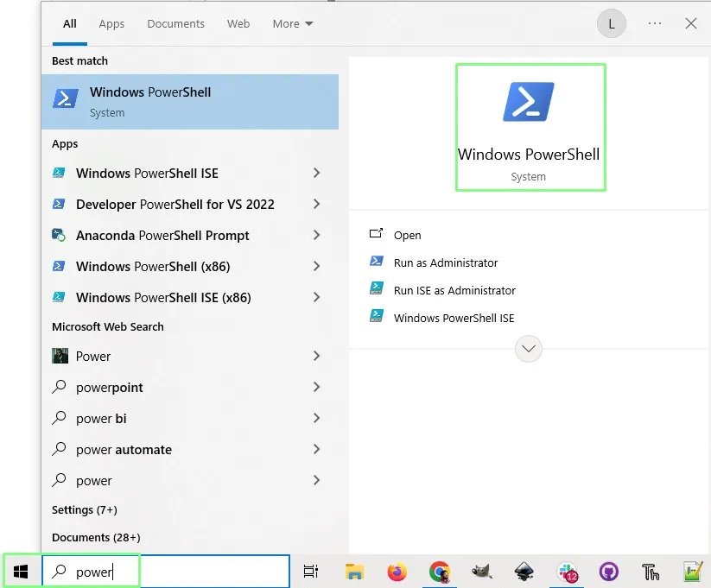Click the L user account avatar
Image resolution: width=711 pixels, height=588 pixels.
tap(612, 23)
